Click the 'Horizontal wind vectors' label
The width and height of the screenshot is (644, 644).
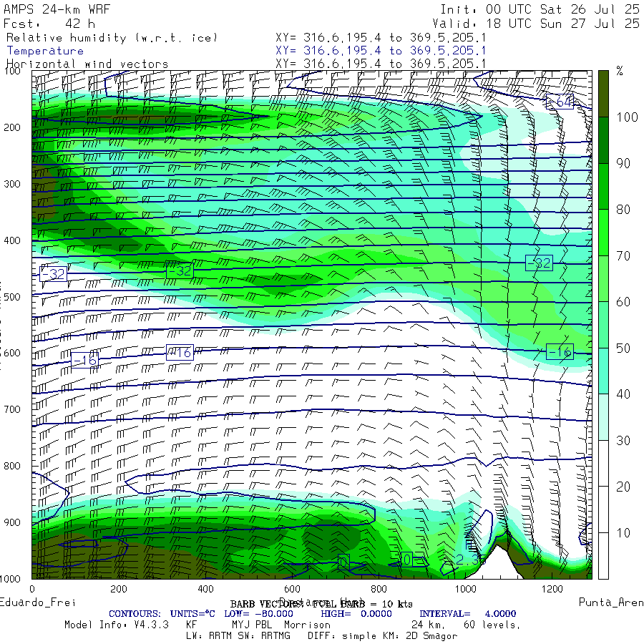point(87,64)
